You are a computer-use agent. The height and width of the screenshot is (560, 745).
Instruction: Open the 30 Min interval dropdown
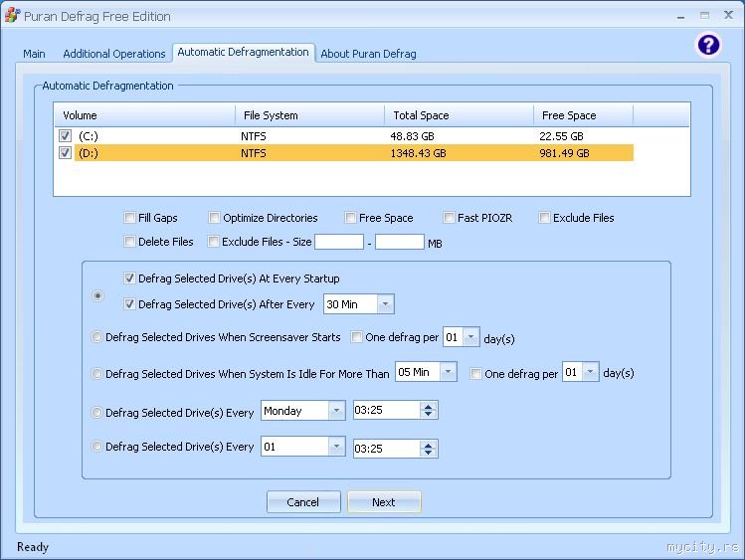click(x=385, y=304)
